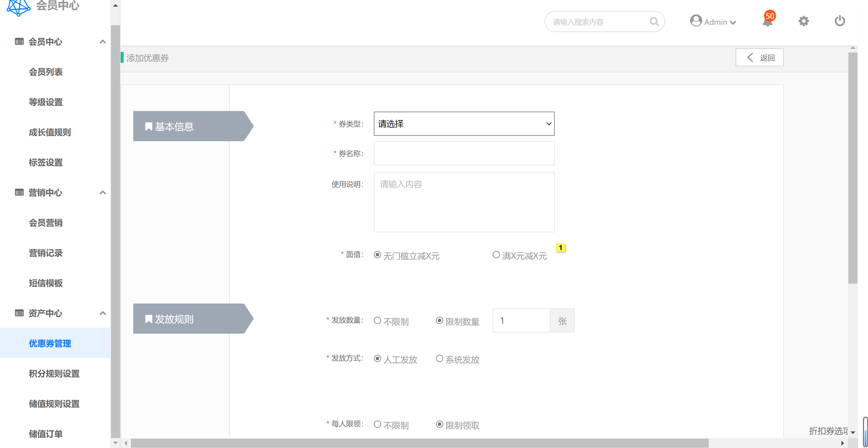
Task: Click the power logout icon
Action: click(x=839, y=21)
